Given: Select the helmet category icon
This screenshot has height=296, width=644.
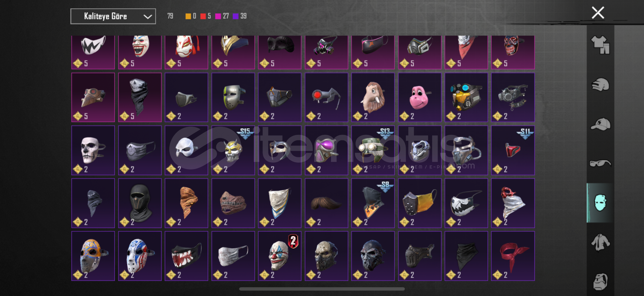Looking at the screenshot, I should coord(600,84).
